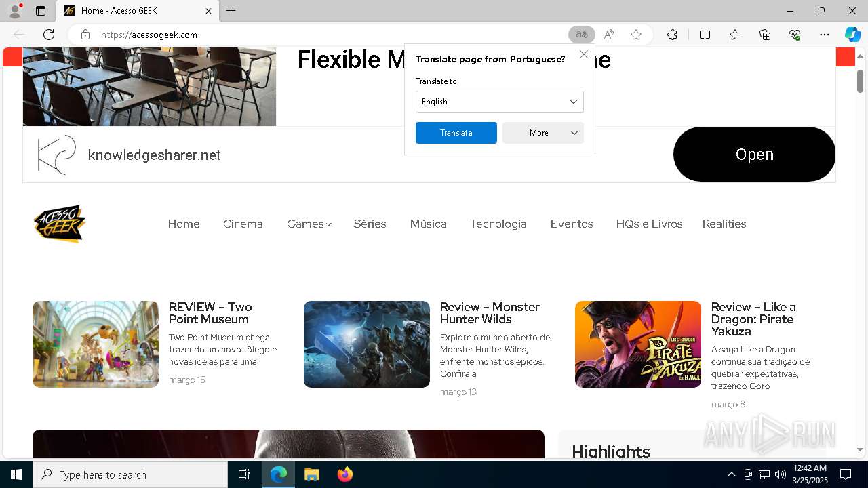
Task: Open Review – Monster Hunter Wilds headline
Action: pos(490,313)
